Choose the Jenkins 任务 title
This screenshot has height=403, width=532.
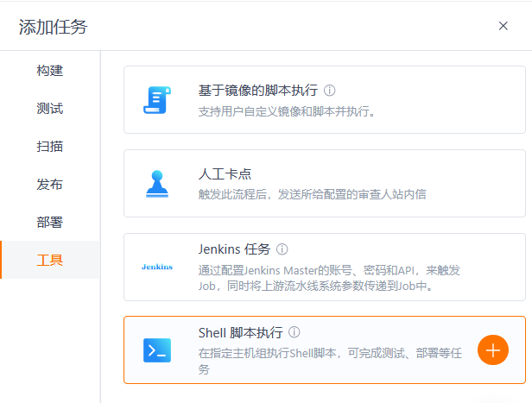pos(234,249)
